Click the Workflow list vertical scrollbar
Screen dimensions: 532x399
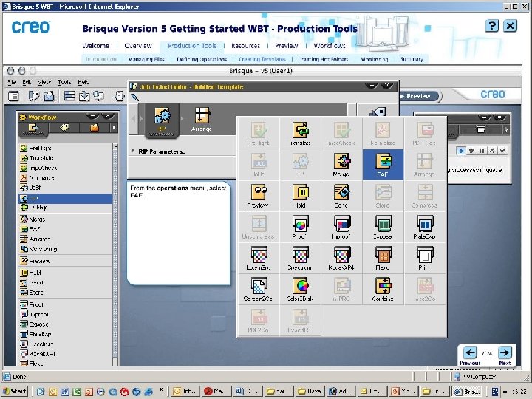pos(115,254)
